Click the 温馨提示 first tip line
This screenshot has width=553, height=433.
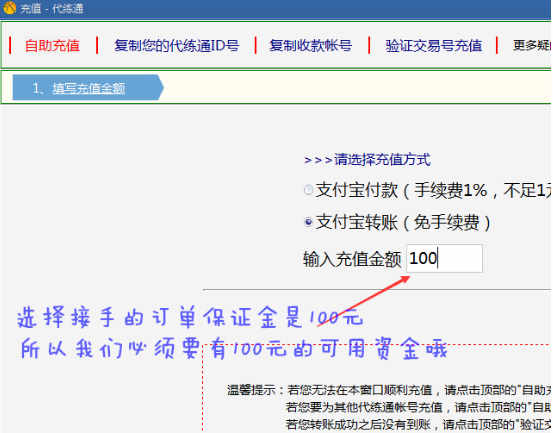pyautogui.click(x=389, y=390)
